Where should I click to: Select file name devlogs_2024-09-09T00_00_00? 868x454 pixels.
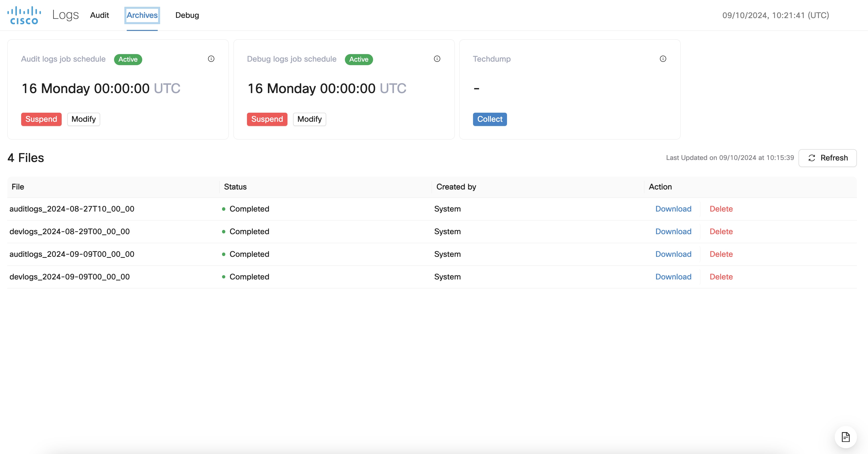tap(69, 277)
